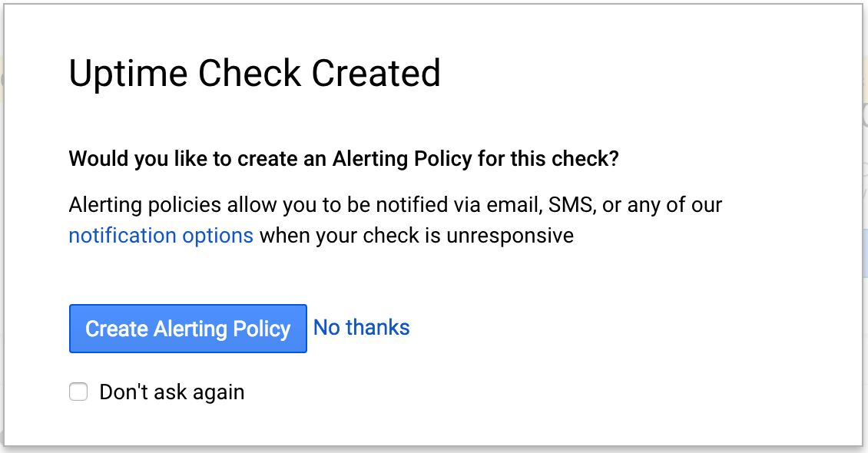Click the word "Uptime" in the title
Screen dimensions: 868x453
click(x=128, y=74)
